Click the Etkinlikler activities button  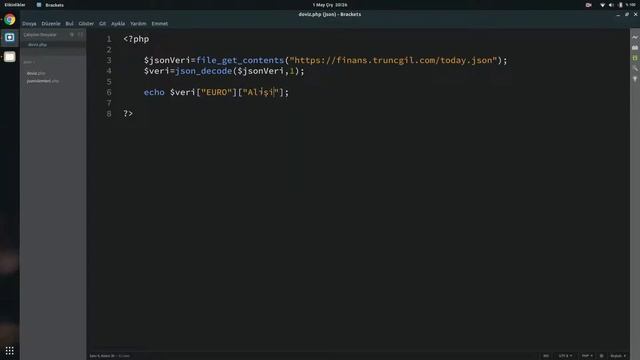[15, 5]
